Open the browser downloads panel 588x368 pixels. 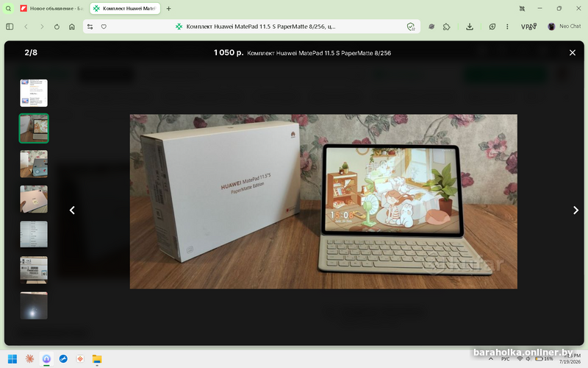coord(470,26)
